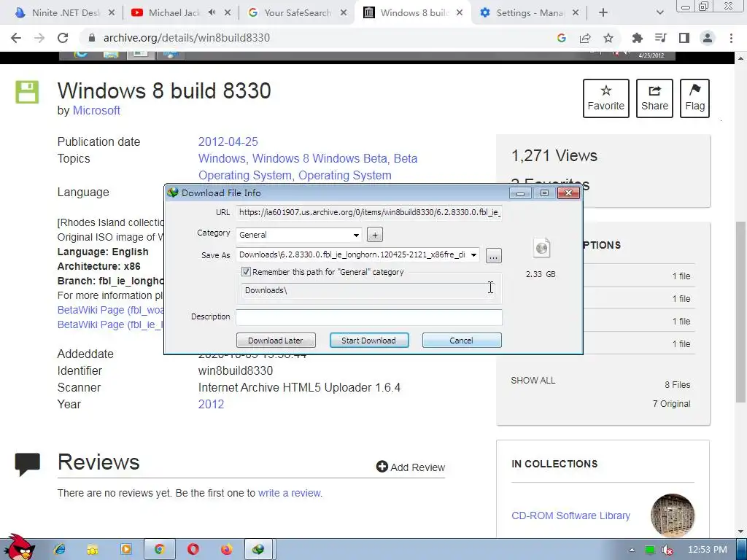Expand the tab search chevron
The height and width of the screenshot is (560, 747).
tap(659, 13)
